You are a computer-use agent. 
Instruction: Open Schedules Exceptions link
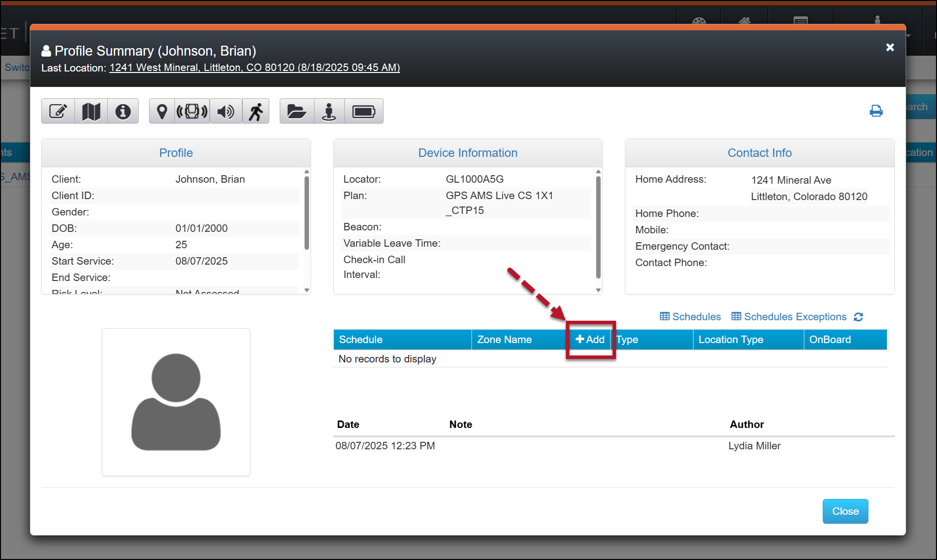789,317
